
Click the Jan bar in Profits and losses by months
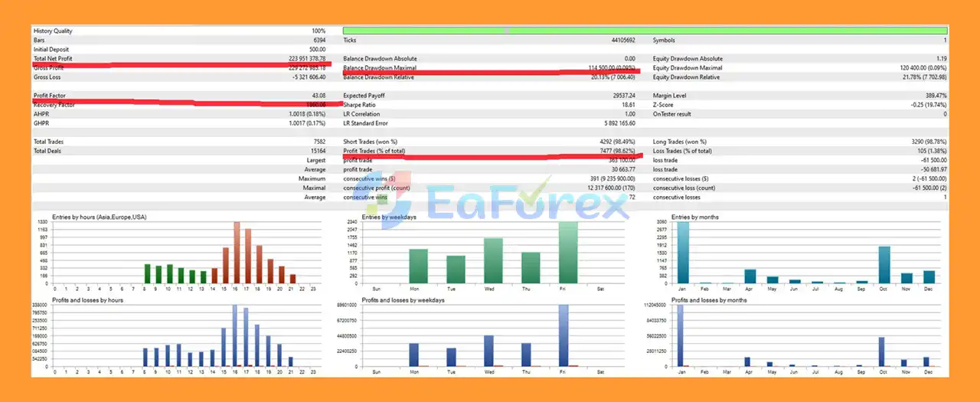(680, 335)
